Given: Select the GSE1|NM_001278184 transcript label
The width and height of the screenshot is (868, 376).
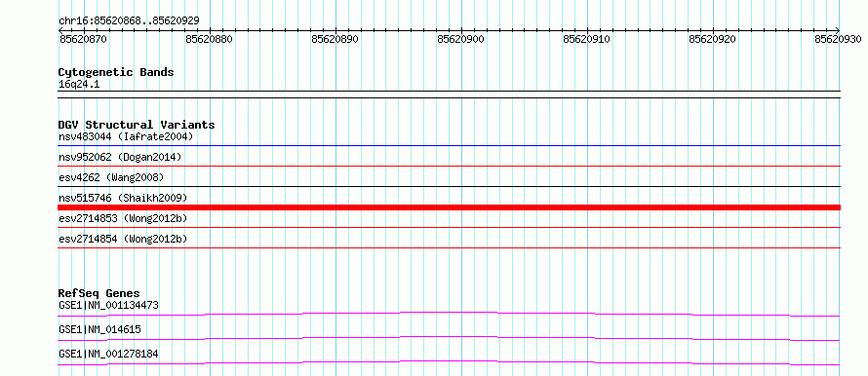Looking at the screenshot, I should 108,354.
